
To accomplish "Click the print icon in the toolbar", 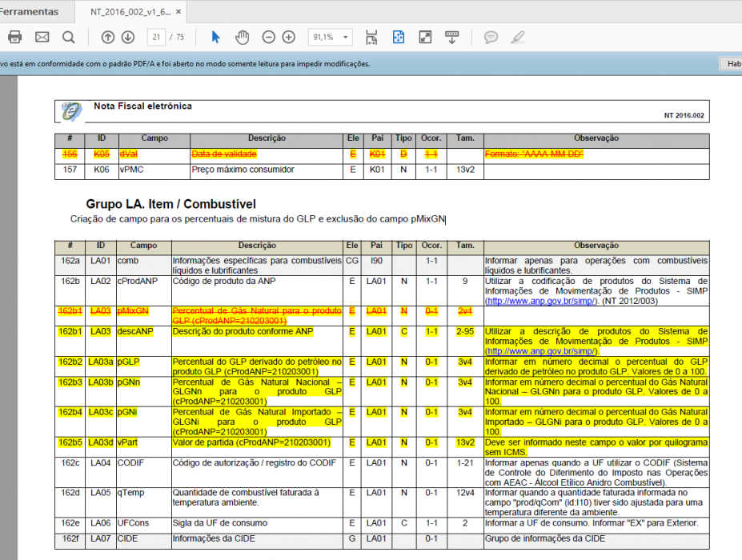I will [x=14, y=37].
